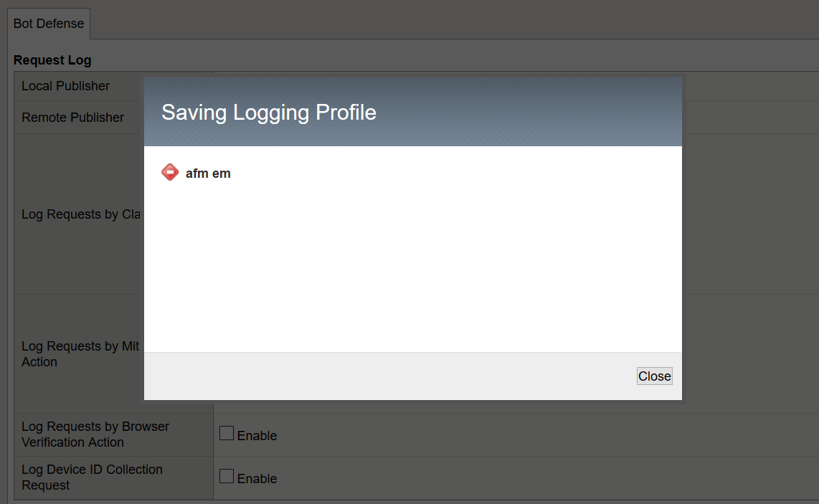This screenshot has width=819, height=504.
Task: Click Enable text beside Device ID Collection checkbox
Action: tap(257, 479)
